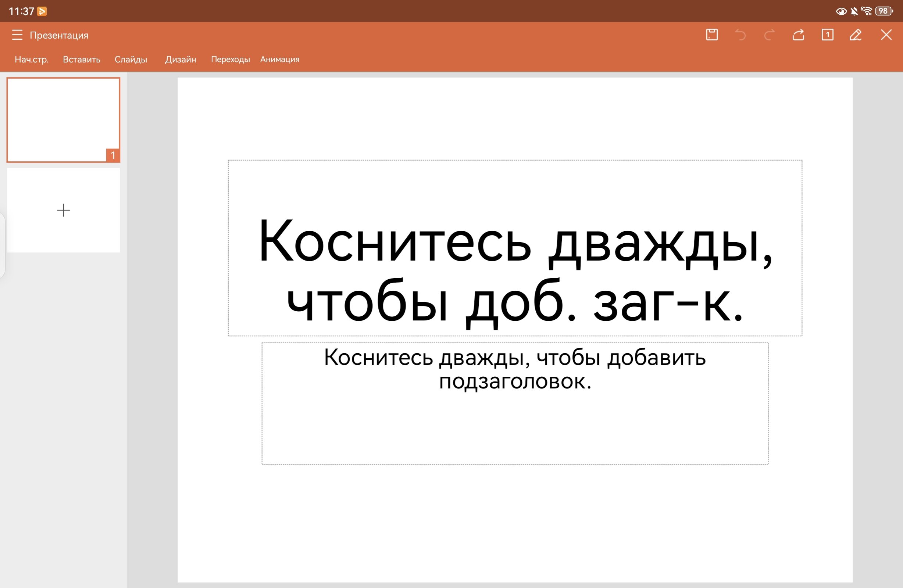Switch to the Анимация tab

(280, 59)
